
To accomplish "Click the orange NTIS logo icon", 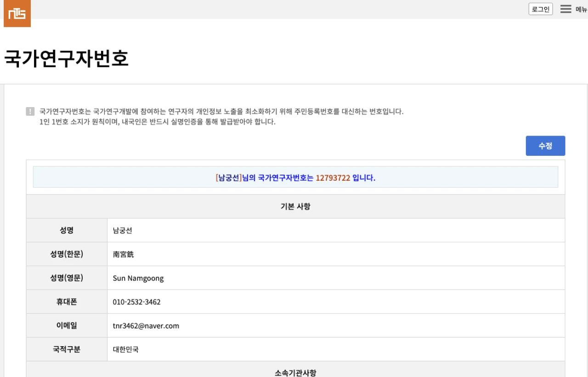I will (17, 14).
